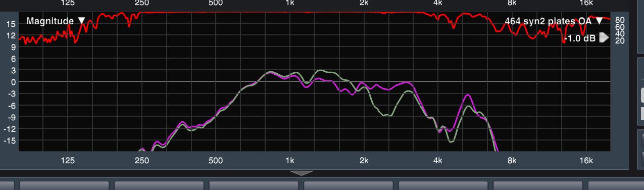Click the green trace dip near 2.5k
The image size is (644, 190).
[387, 116]
